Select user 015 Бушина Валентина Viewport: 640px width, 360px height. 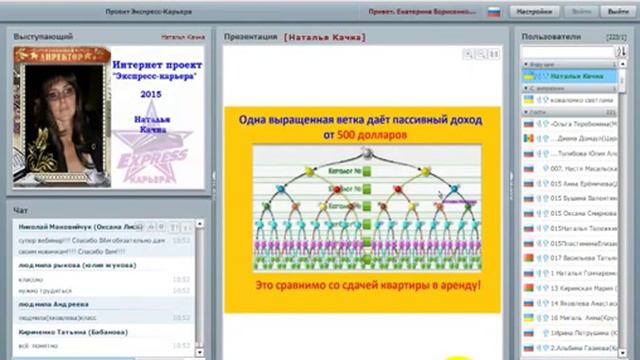pos(570,198)
